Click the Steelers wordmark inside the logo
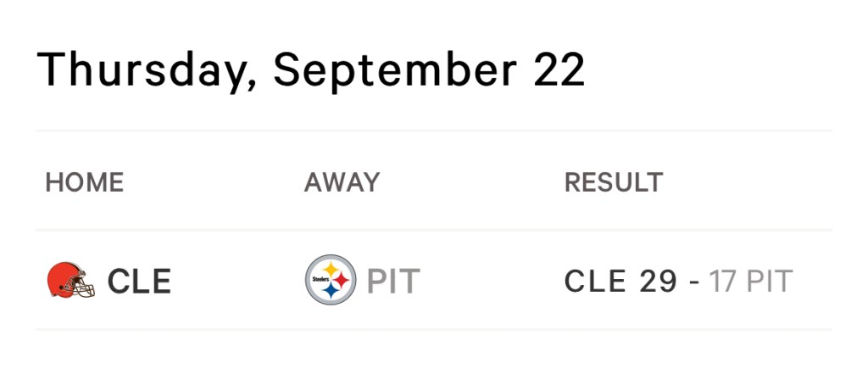This screenshot has width=868, height=380. [320, 278]
